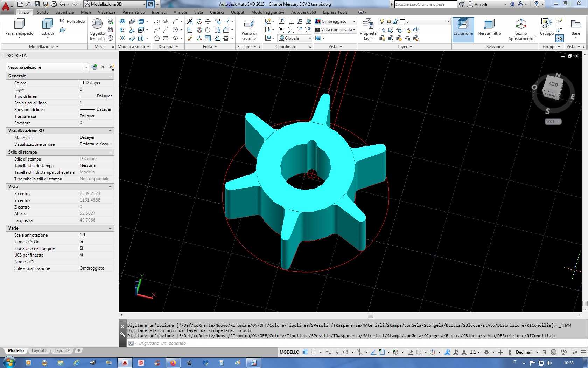Screen dimensions: 588x368
Task: Click the Salva save icon in quick access
Action: [37, 4]
